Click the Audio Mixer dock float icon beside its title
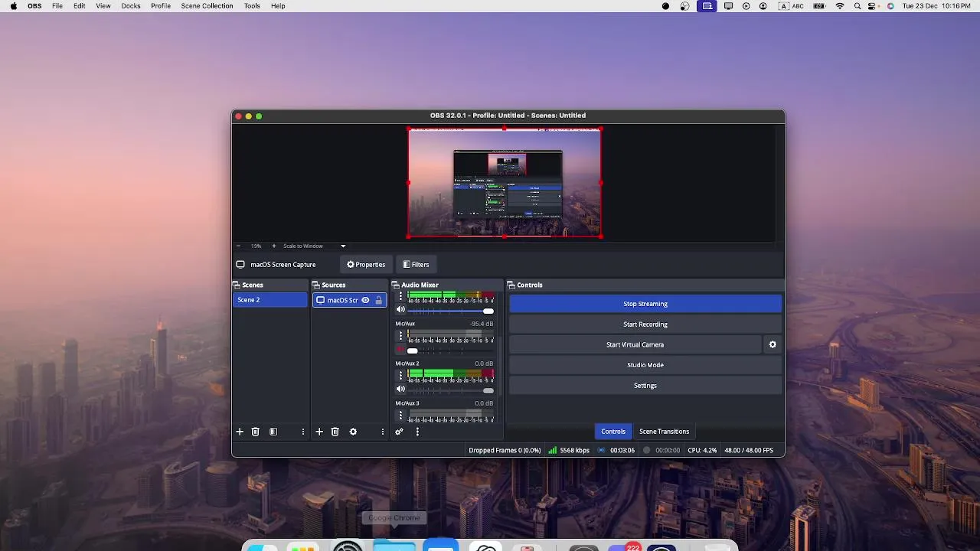 click(396, 285)
